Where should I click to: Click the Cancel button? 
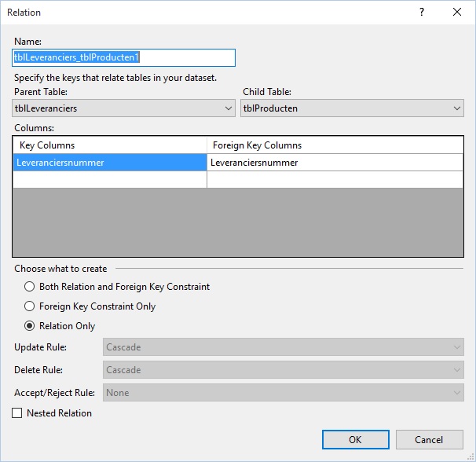(429, 439)
